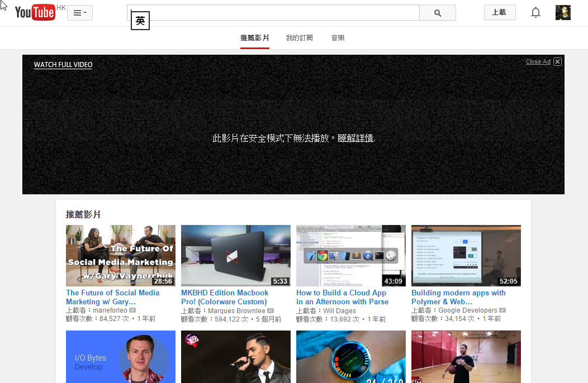Expand the guide menu hamburger button
This screenshot has width=588, height=383.
click(x=80, y=13)
